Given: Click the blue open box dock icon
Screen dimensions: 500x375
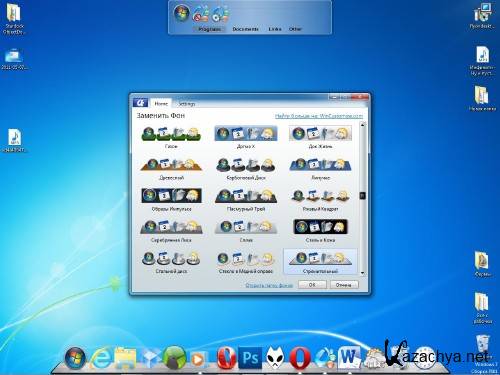Looking at the screenshot, I should click(x=150, y=358).
